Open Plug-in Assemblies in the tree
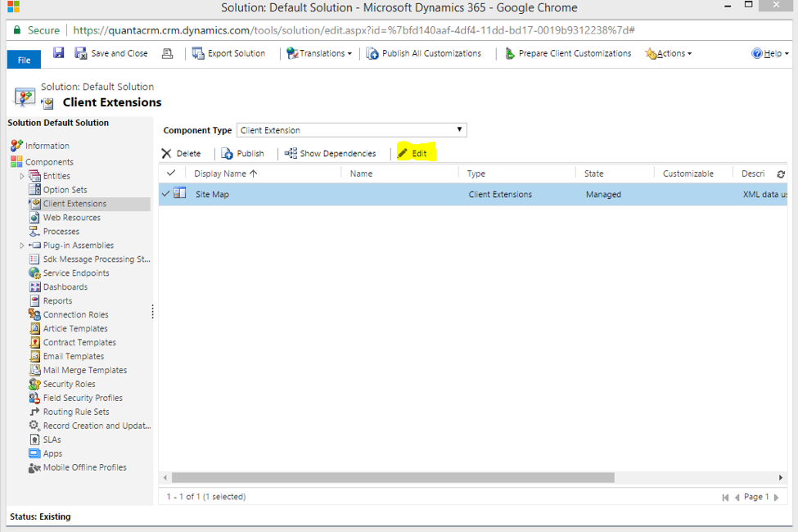The image size is (798, 532). [x=79, y=246]
